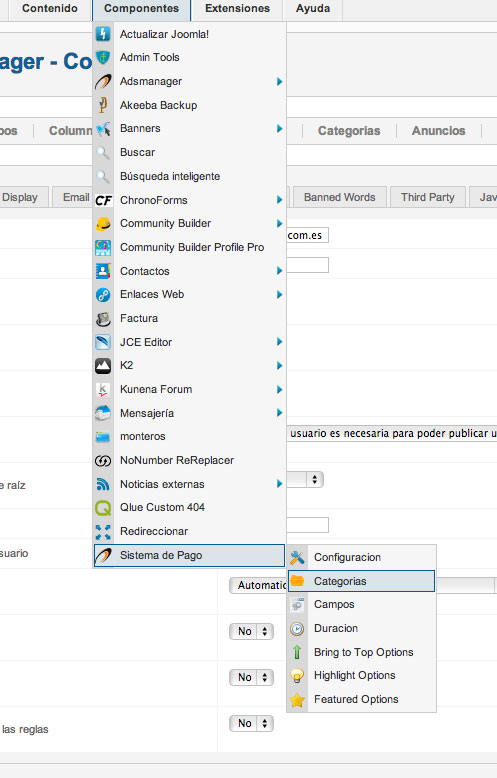Click the Kunena Forum icon
The image size is (497, 778).
[103, 389]
